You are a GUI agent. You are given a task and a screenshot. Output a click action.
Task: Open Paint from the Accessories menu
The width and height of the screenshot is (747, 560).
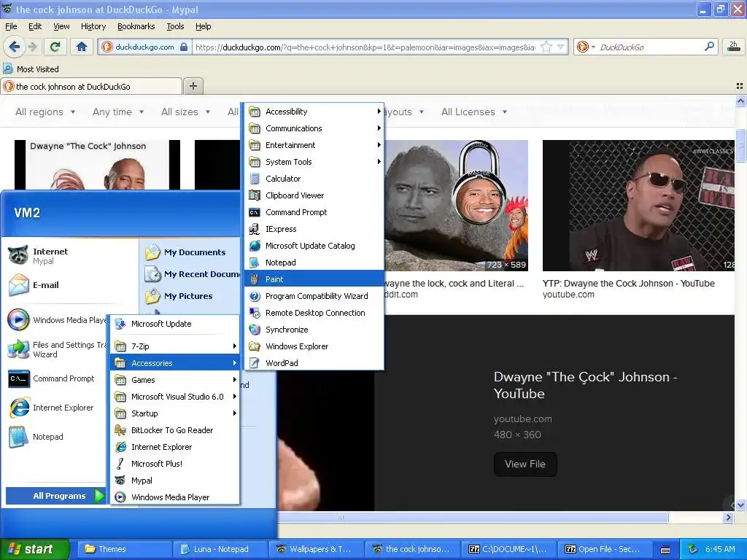tap(314, 279)
